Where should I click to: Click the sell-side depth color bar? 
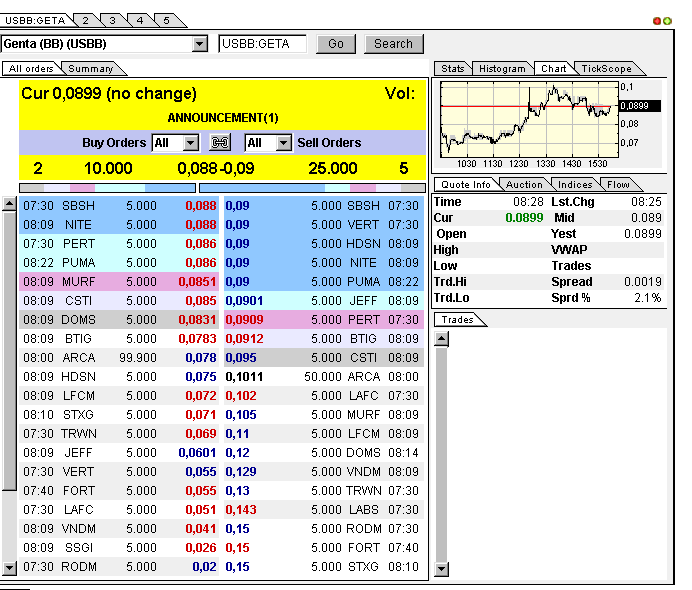click(x=312, y=188)
